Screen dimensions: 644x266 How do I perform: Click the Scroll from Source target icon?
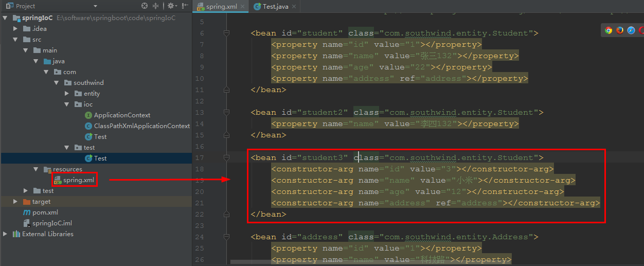pos(145,6)
